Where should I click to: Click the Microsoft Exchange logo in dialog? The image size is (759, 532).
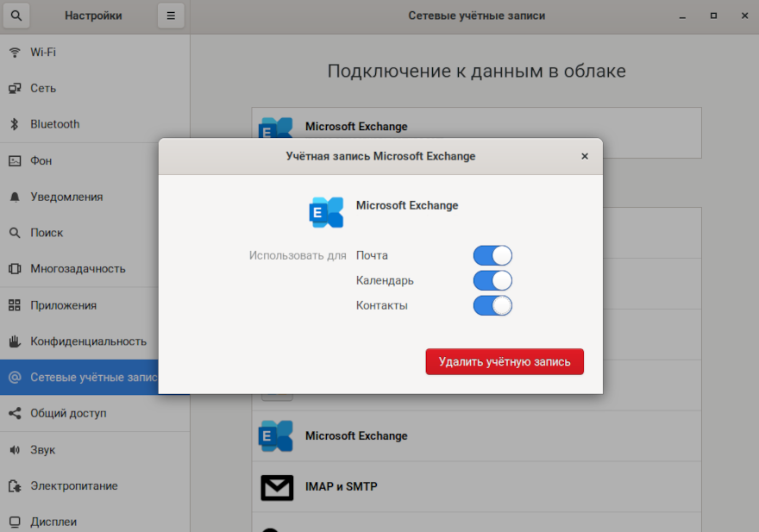[326, 211]
